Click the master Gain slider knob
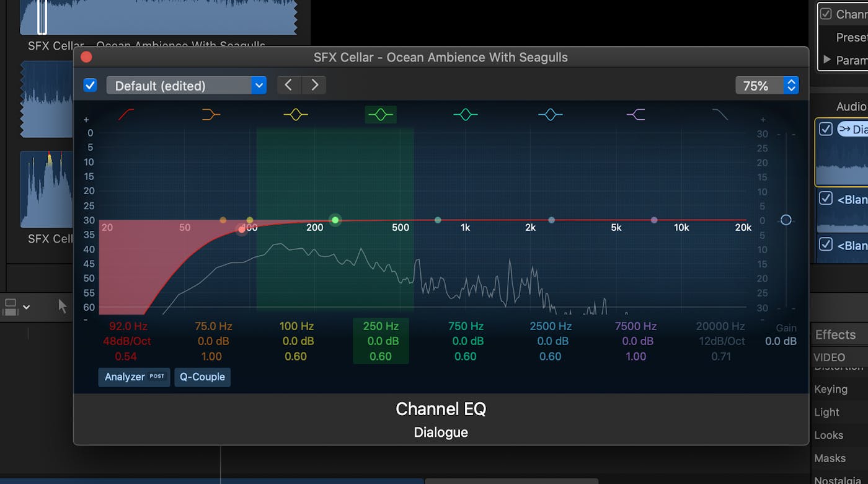Image resolution: width=868 pixels, height=484 pixels. coord(786,220)
